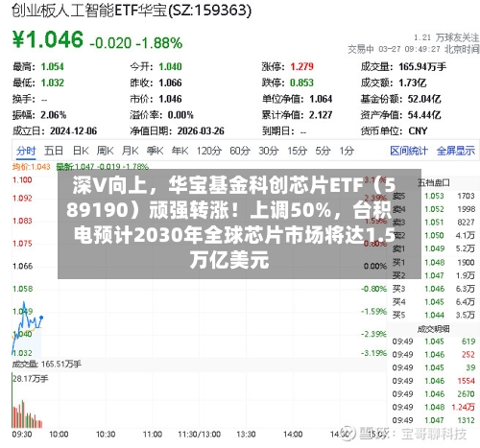Click the 成交明细 trade details header
The height and width of the screenshot is (448, 480).
pyautogui.click(x=434, y=329)
